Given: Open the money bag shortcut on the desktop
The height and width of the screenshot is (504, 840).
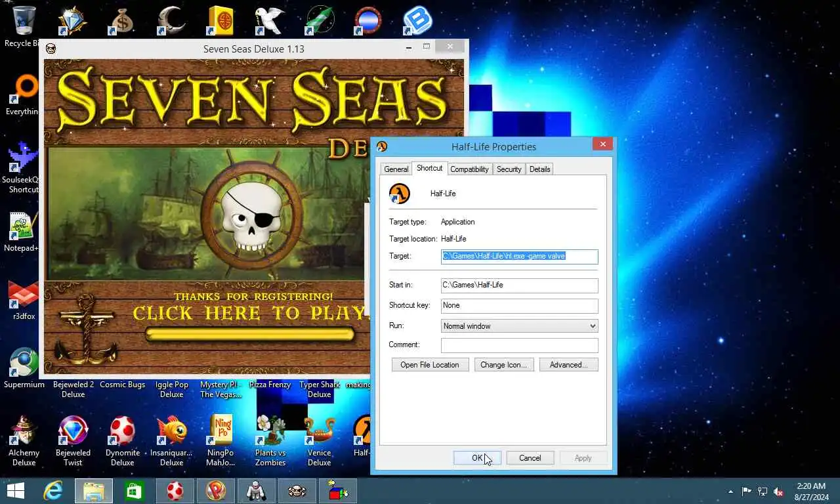Looking at the screenshot, I should (122, 20).
